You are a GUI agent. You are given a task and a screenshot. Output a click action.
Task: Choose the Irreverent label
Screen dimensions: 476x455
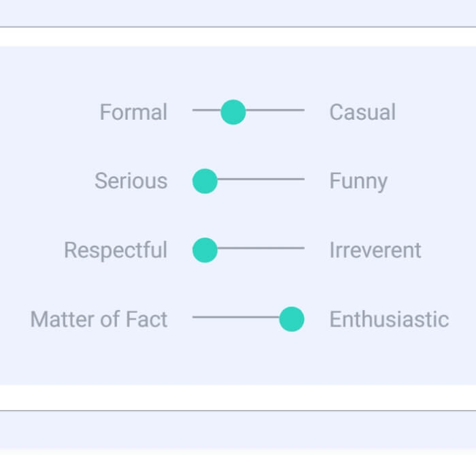click(x=375, y=250)
